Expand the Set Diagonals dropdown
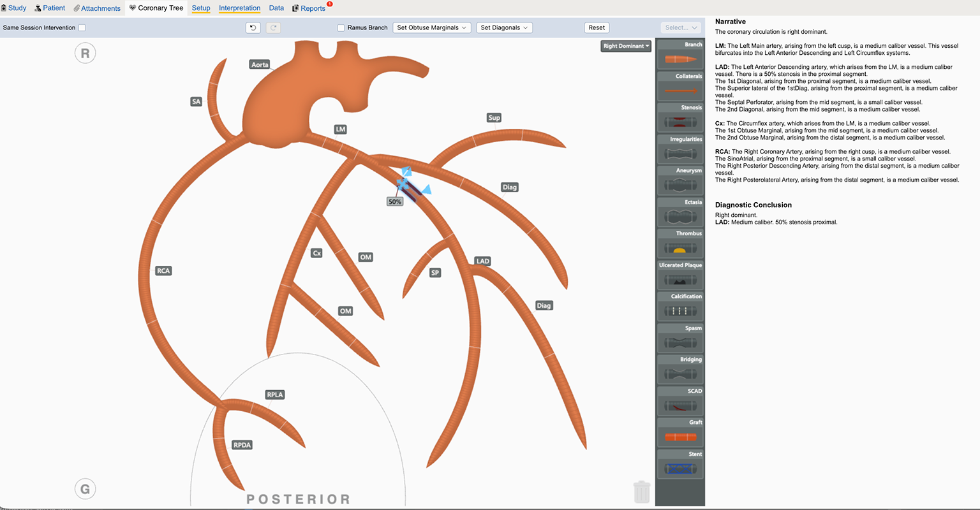980x510 pixels. 504,27
